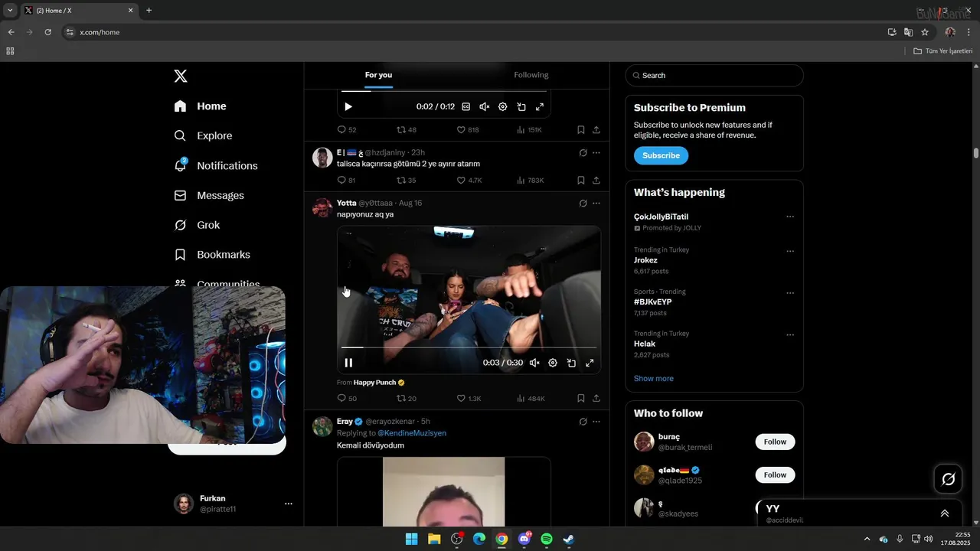Repost the hzdjaniny post

406,181
